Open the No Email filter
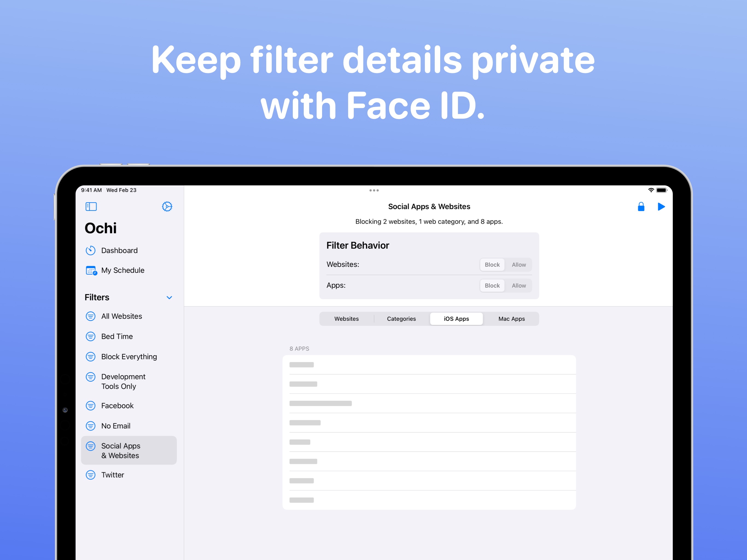 pyautogui.click(x=115, y=425)
